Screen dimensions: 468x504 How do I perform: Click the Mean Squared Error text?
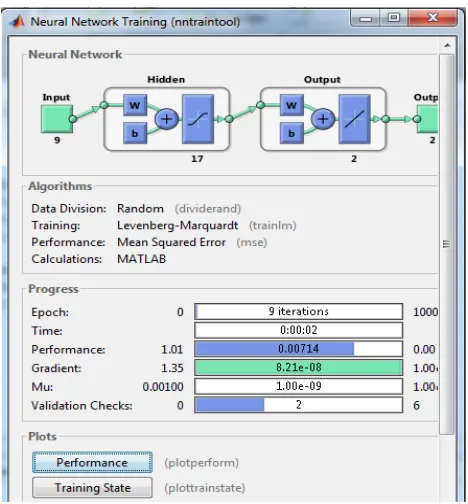pyautogui.click(x=171, y=242)
